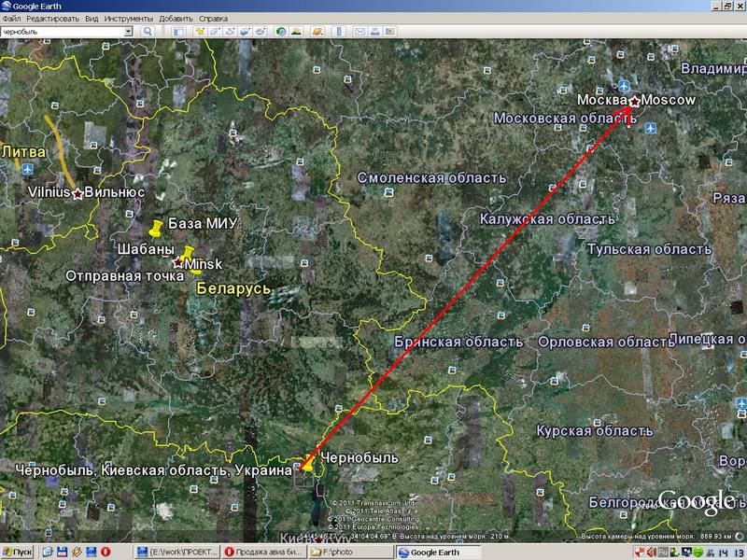Image resolution: width=747 pixels, height=560 pixels.
Task: Click the чернобыль search input field
Action: (62, 31)
